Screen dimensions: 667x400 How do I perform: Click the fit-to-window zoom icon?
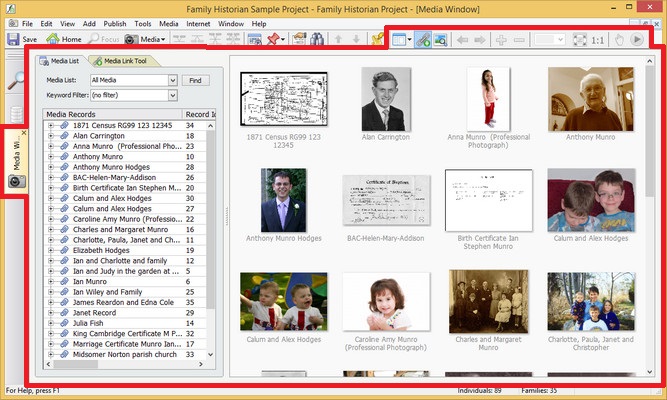click(x=581, y=39)
